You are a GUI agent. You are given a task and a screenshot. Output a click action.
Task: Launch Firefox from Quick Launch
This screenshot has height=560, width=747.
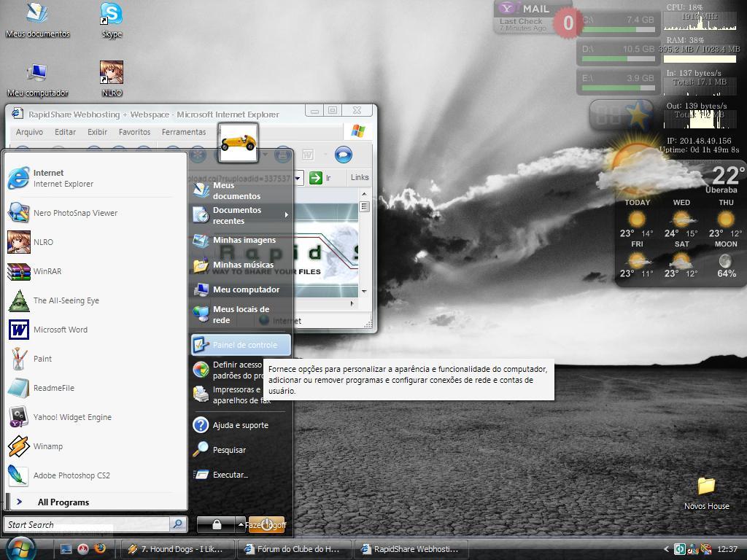coord(100,548)
